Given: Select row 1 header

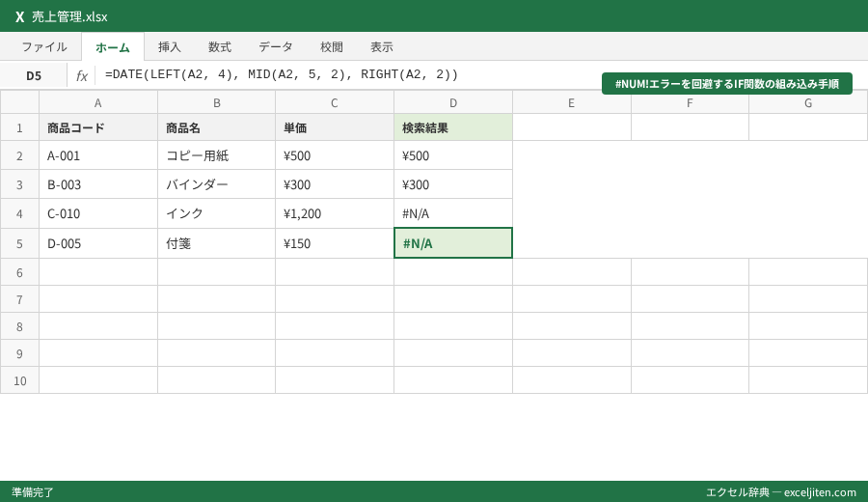Looking at the screenshot, I should [19, 127].
